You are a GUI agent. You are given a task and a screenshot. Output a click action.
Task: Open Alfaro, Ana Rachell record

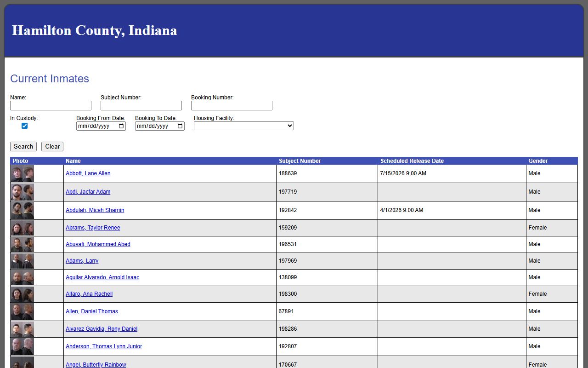pos(89,294)
